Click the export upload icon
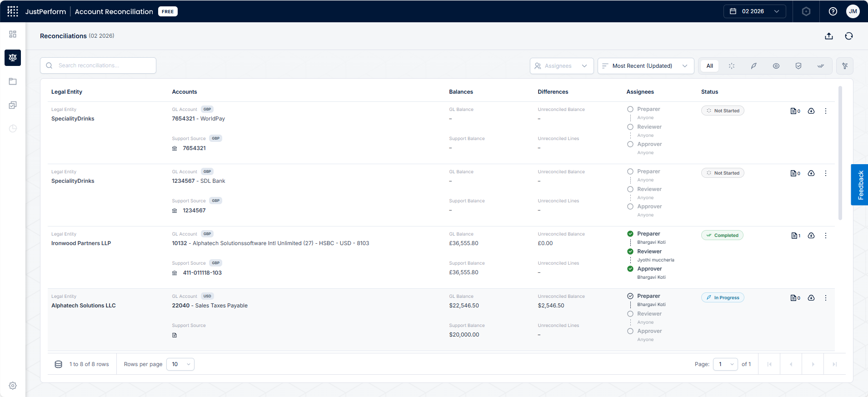Screen dimensions: 868x397 click(829, 36)
